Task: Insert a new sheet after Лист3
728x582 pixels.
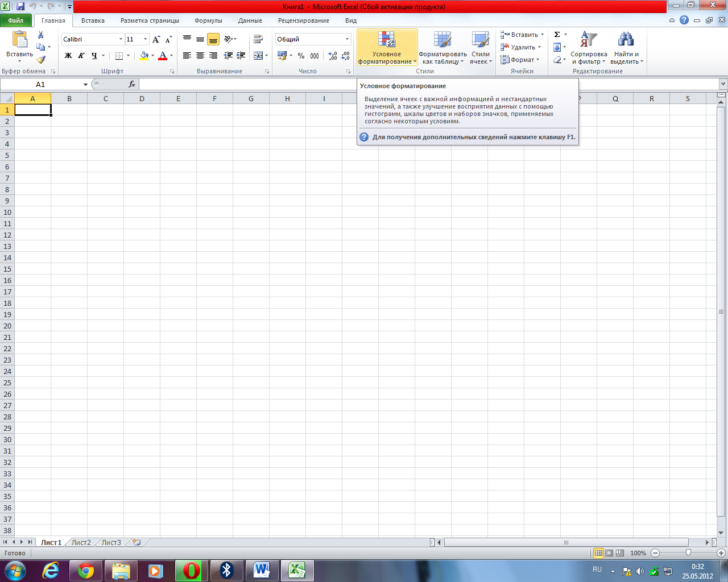Action: [136, 542]
